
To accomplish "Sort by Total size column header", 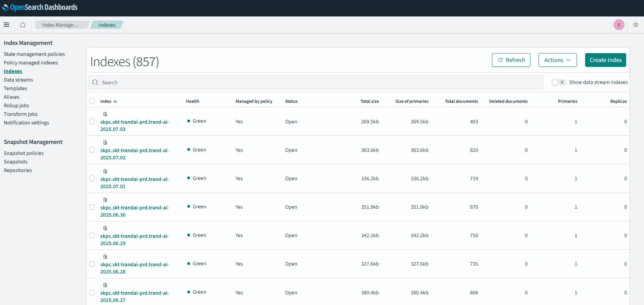I will 369,101.
